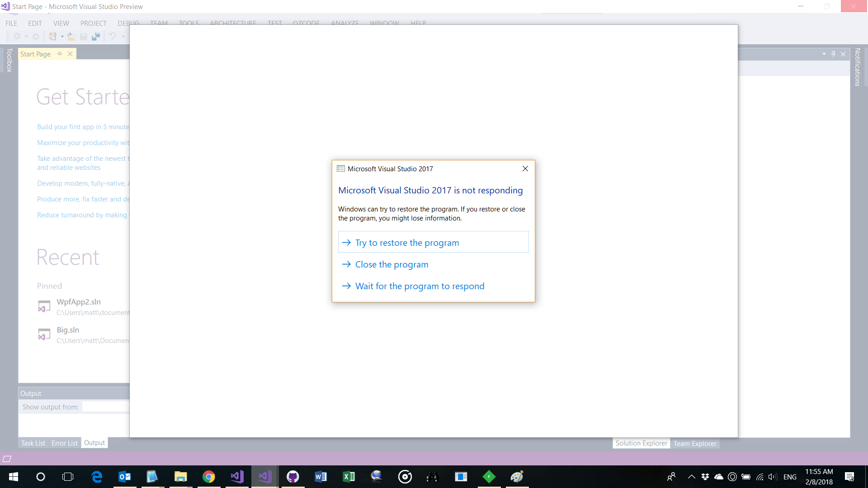Click the New Project toolbar icon

(x=52, y=36)
